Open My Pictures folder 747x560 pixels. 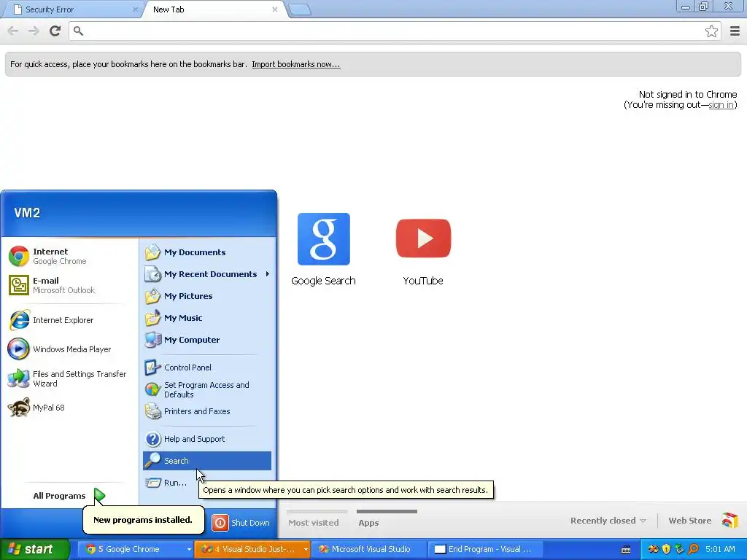207,296
